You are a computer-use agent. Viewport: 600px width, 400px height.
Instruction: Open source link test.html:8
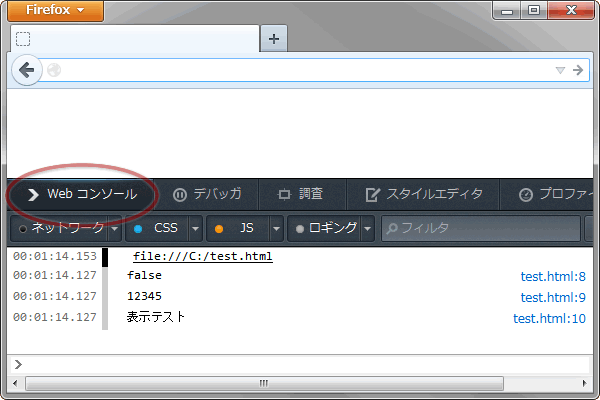pyautogui.click(x=553, y=276)
